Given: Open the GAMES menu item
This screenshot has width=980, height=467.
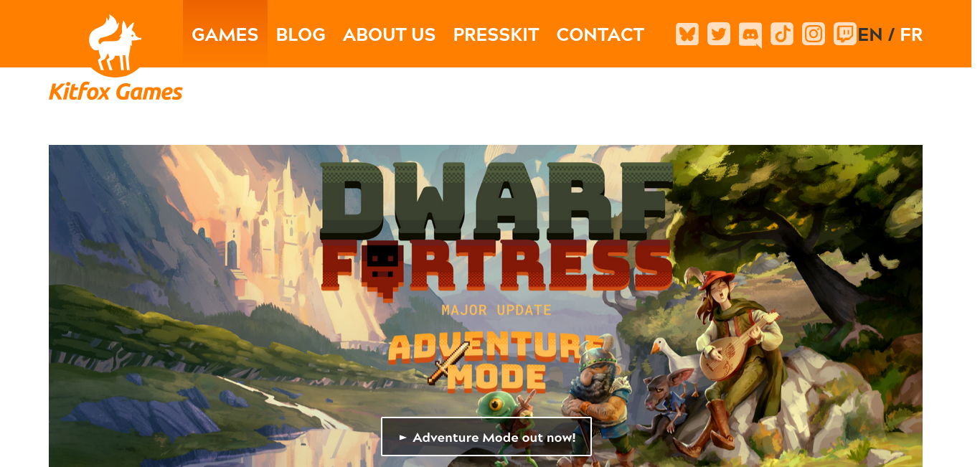Looking at the screenshot, I should [x=225, y=34].
